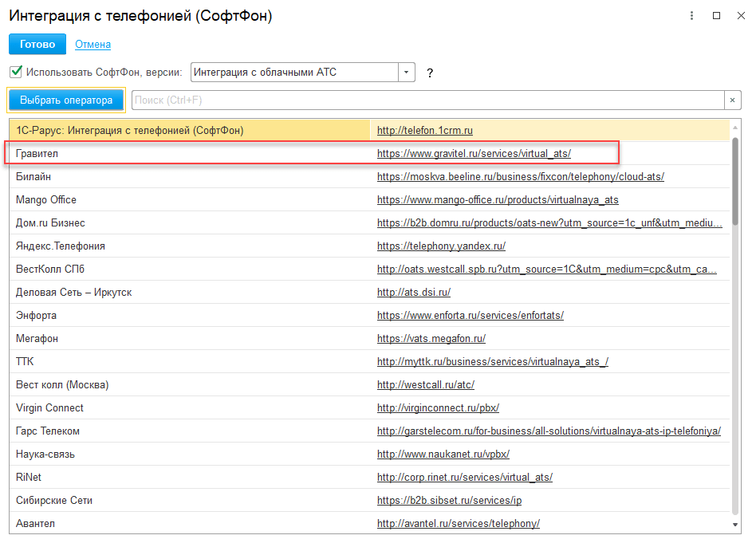
Task: Open the telefon.1crm.ru link
Action: coord(425,130)
